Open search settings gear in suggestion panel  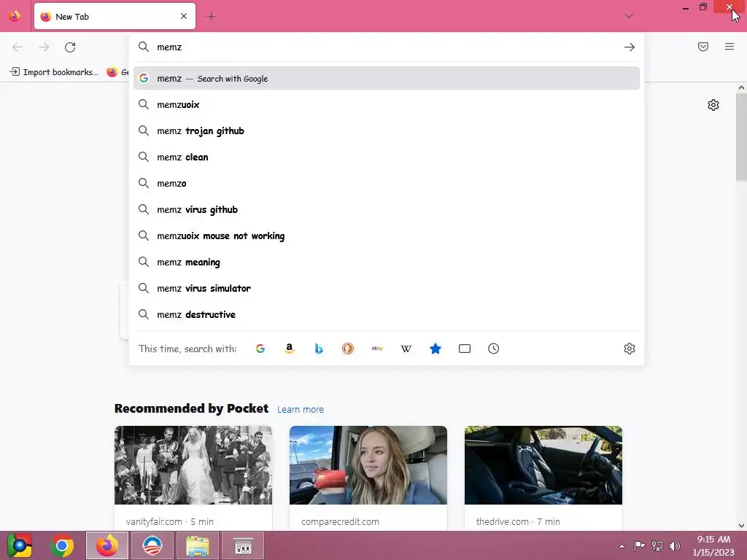(630, 349)
